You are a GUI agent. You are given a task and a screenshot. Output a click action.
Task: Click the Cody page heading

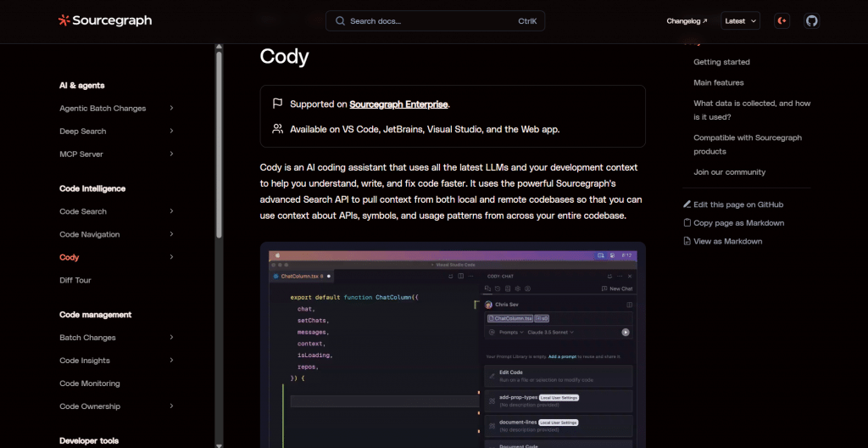click(284, 57)
